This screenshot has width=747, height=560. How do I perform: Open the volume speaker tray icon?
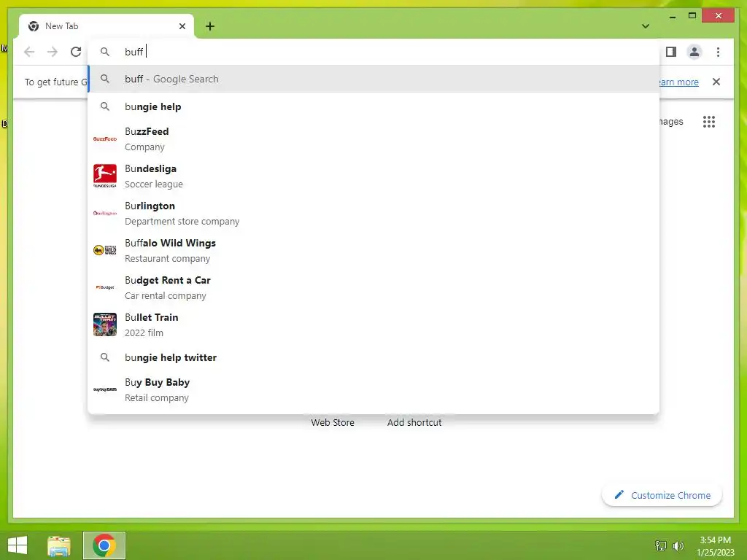click(x=678, y=545)
